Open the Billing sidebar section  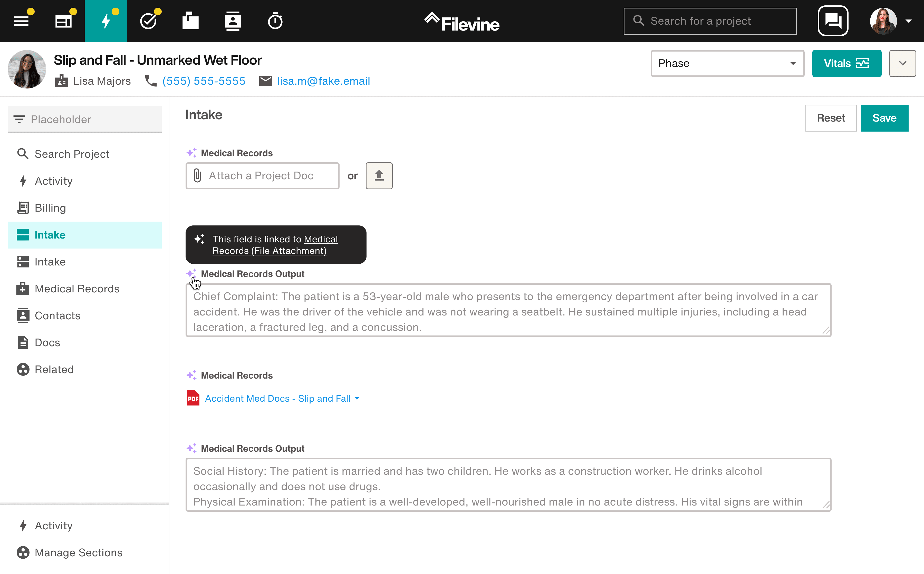(x=50, y=208)
